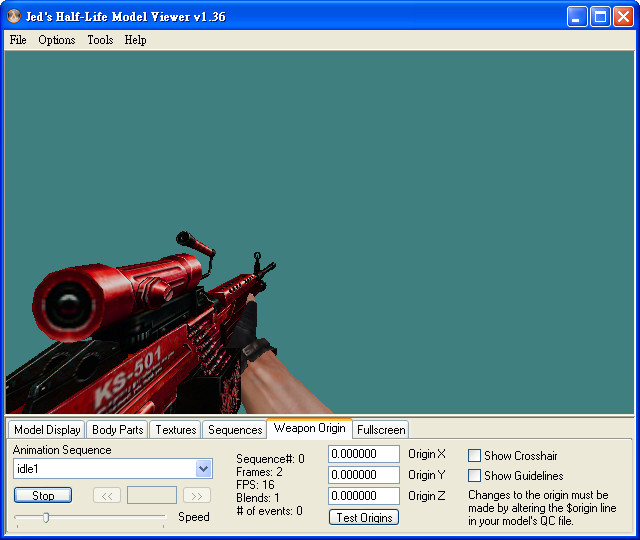This screenshot has height=540, width=640.
Task: Open the Tools menu
Action: pos(100,40)
